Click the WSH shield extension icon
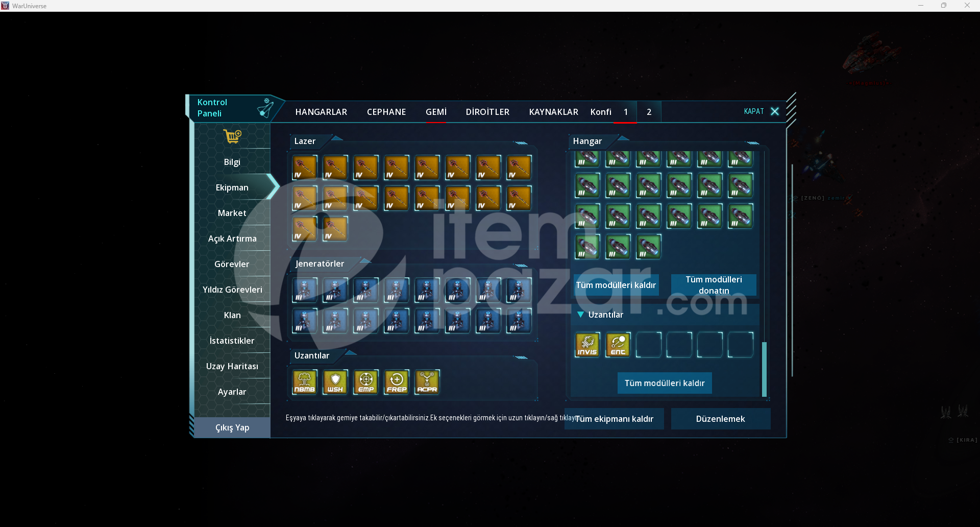This screenshot has height=527, width=980. pyautogui.click(x=335, y=382)
